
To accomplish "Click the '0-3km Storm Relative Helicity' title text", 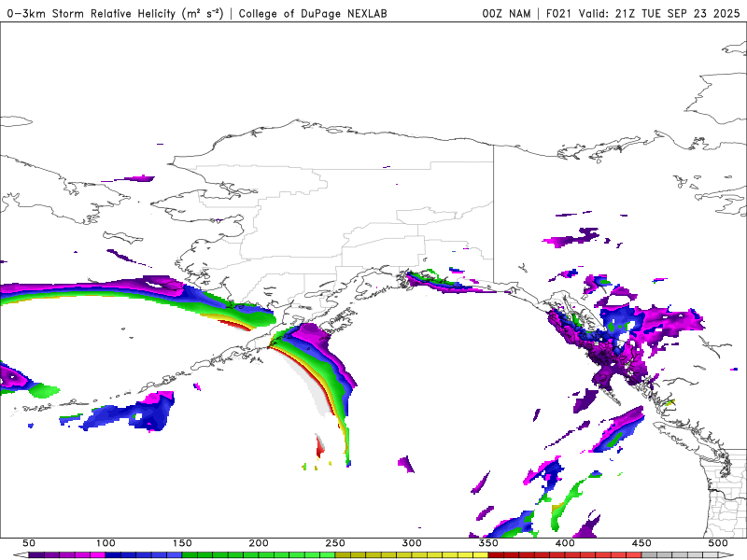I will click(93, 14).
